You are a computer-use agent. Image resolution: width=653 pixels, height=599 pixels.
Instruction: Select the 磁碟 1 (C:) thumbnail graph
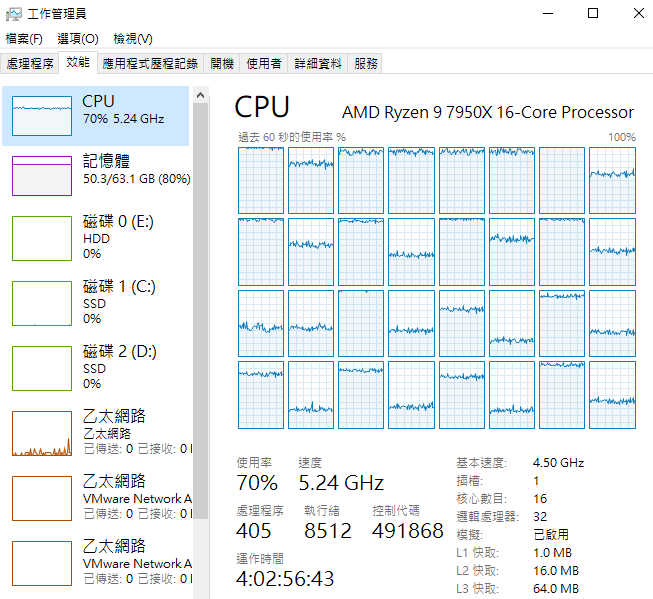(42, 303)
